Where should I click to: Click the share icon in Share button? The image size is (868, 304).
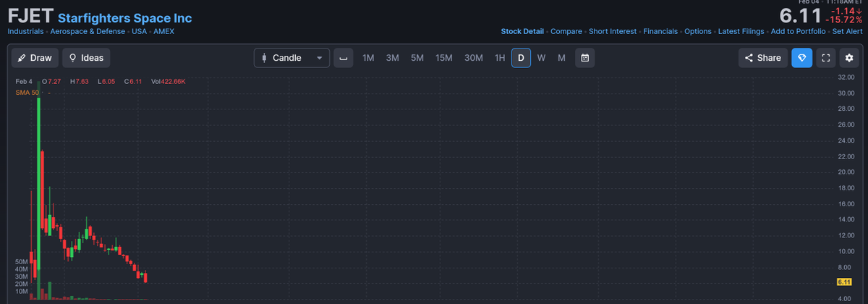(x=749, y=58)
